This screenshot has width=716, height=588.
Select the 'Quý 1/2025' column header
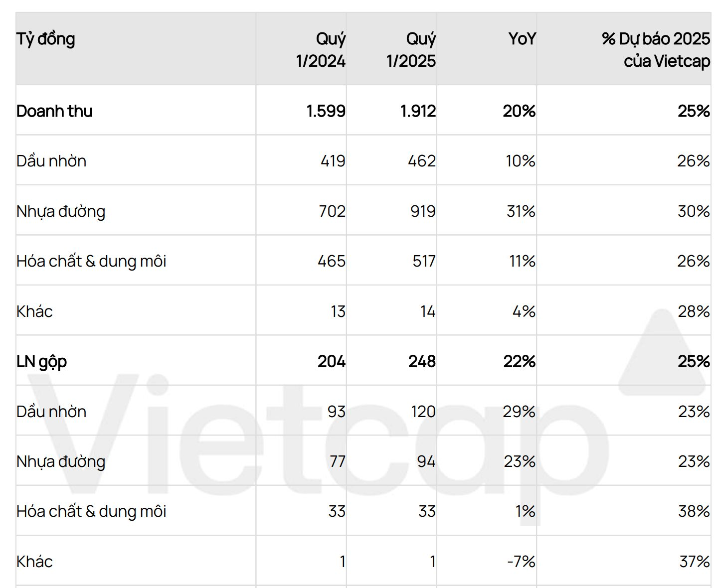tap(411, 50)
